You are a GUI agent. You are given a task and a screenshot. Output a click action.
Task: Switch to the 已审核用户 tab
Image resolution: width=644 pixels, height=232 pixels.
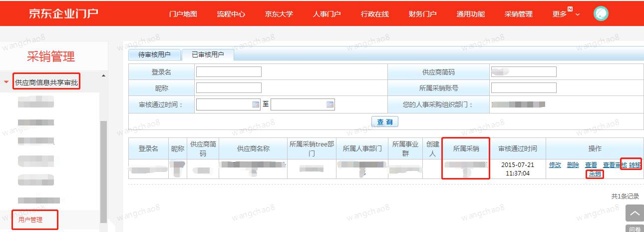pyautogui.click(x=208, y=54)
